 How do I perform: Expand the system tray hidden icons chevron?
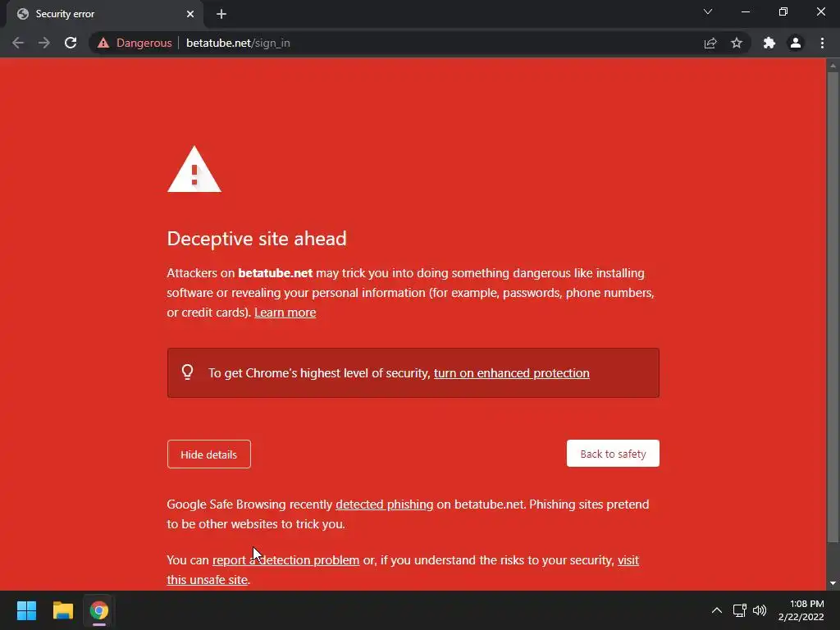717,610
